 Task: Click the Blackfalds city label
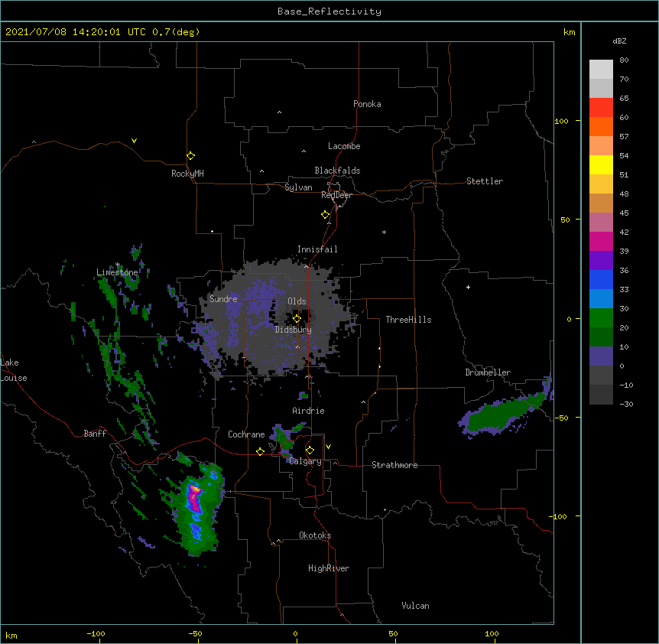[x=337, y=171]
